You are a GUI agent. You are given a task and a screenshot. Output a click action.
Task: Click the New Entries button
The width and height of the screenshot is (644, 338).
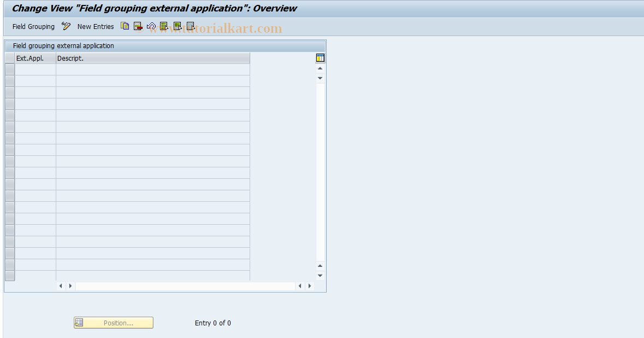[x=96, y=26]
